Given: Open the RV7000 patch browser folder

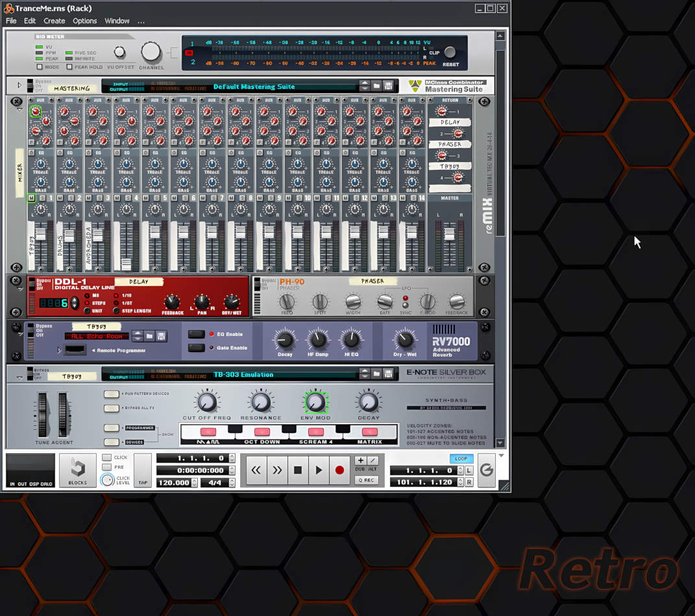Looking at the screenshot, I should point(149,336).
